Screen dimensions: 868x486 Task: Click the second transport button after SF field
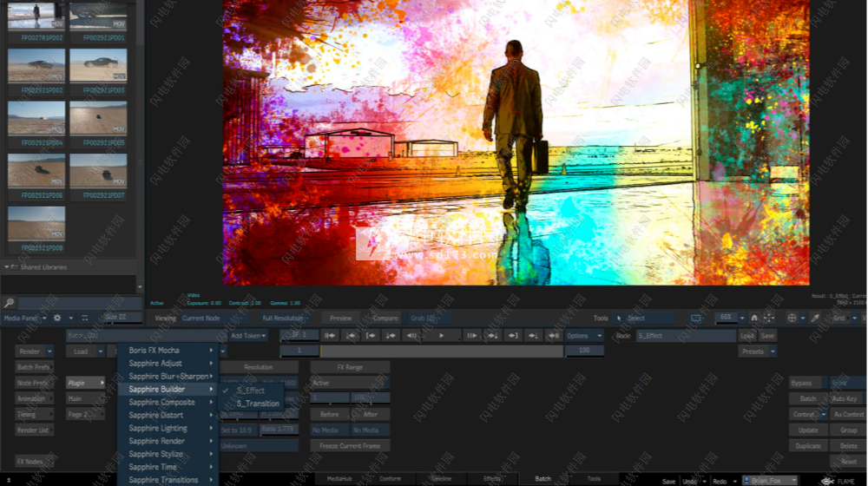click(351, 336)
